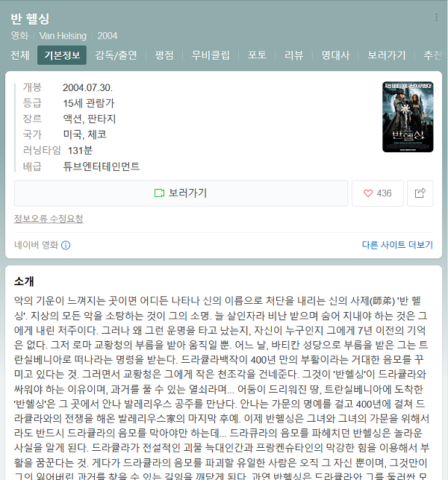This screenshot has height=480, width=448.
Task: Open the 무비클립 tab
Action: (x=211, y=55)
